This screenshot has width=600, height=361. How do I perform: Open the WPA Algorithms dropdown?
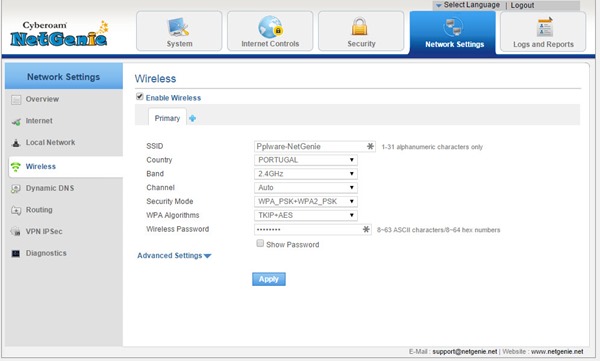pyautogui.click(x=306, y=215)
